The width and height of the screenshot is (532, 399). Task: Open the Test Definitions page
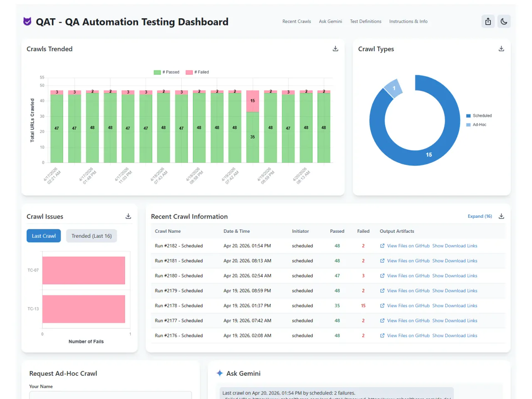(x=365, y=21)
